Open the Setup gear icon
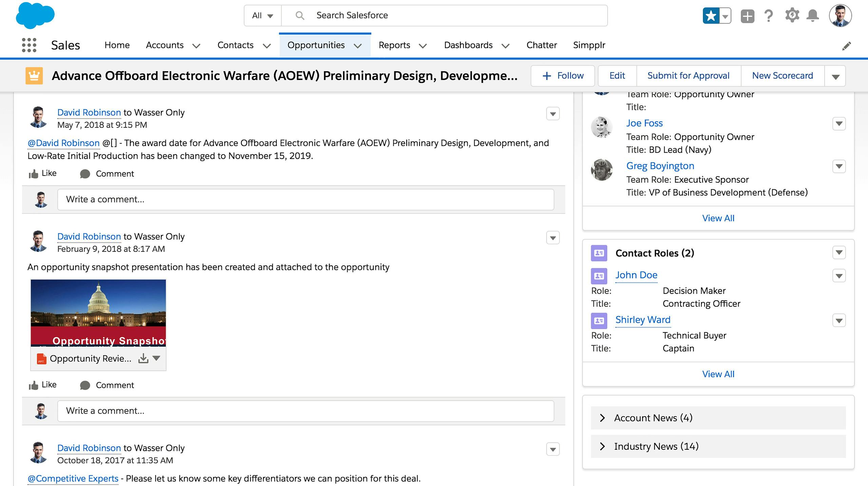The image size is (868, 486). pos(792,16)
